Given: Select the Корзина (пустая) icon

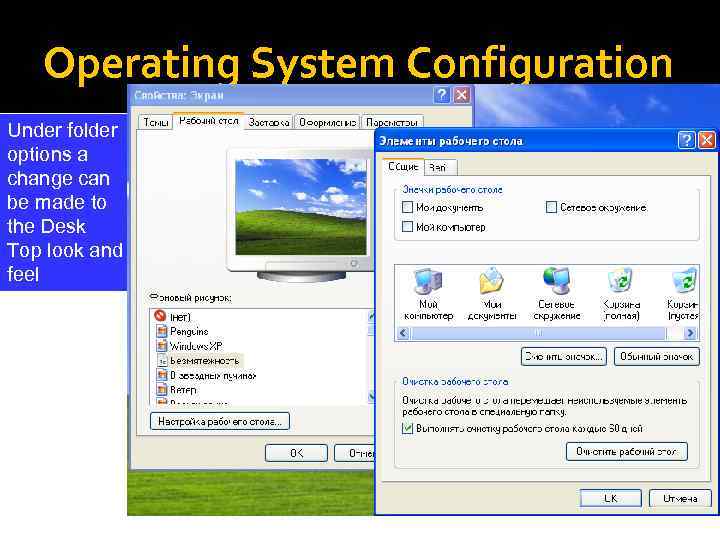Looking at the screenshot, I should click(x=683, y=293).
